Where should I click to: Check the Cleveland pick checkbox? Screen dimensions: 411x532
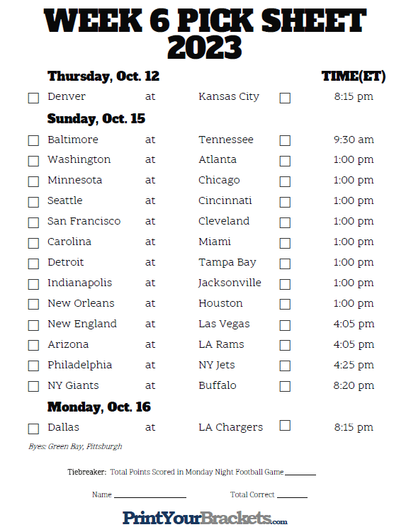pos(285,222)
